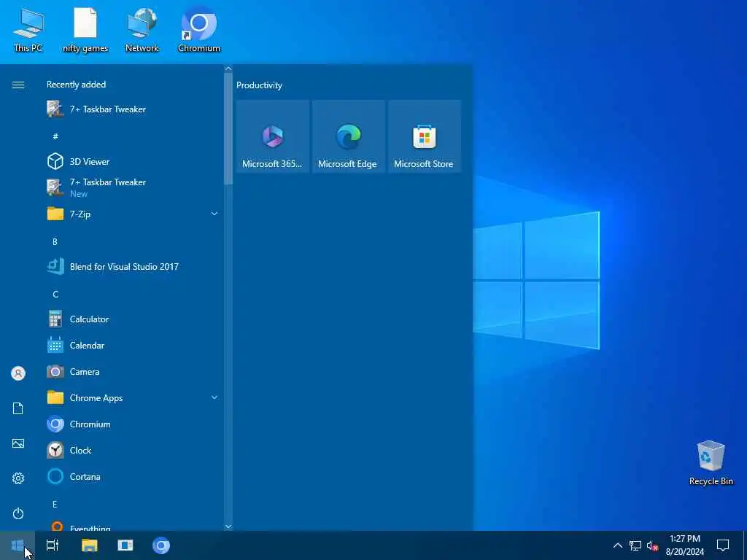The height and width of the screenshot is (560, 747).
Task: Select the nifty games desktop file
Action: (85, 30)
